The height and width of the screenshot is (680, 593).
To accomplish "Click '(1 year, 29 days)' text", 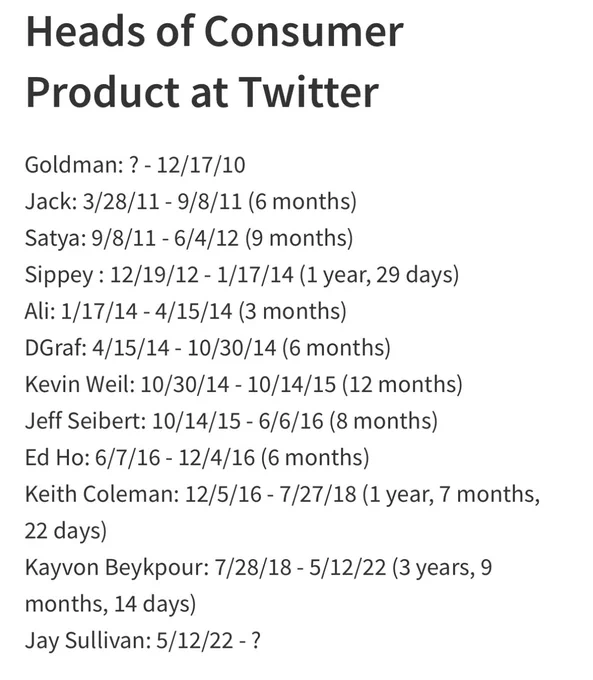I will tap(379, 275).
